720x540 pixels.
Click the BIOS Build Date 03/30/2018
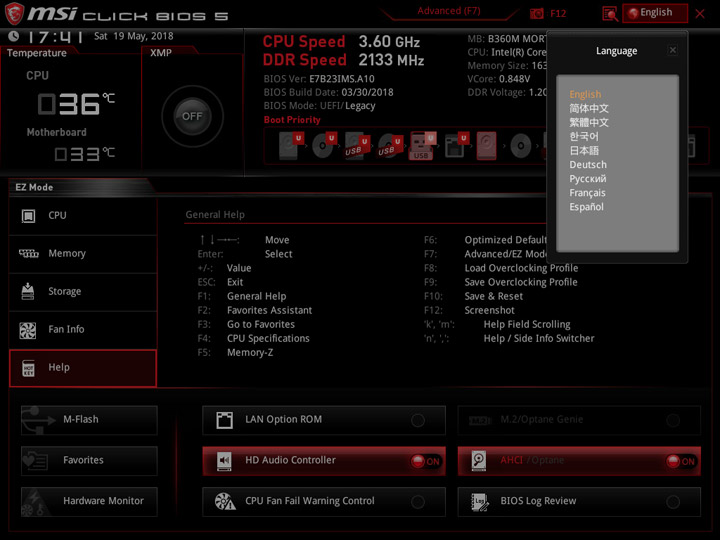point(328,92)
